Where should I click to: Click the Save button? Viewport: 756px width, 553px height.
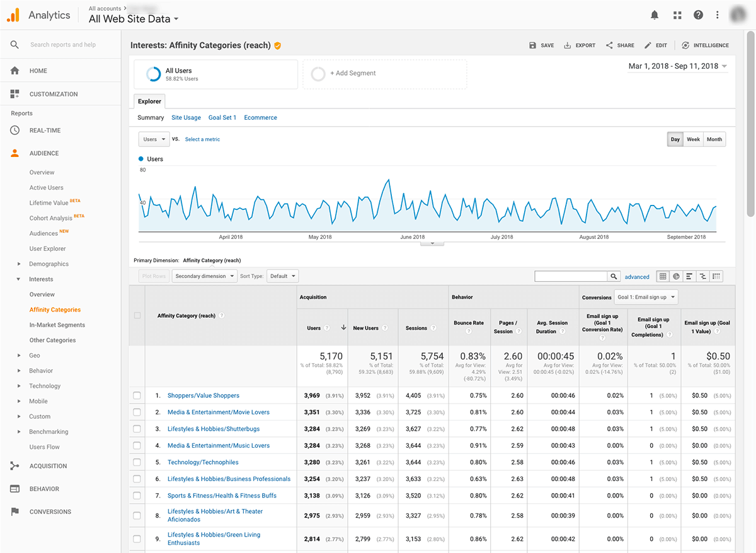[542, 45]
